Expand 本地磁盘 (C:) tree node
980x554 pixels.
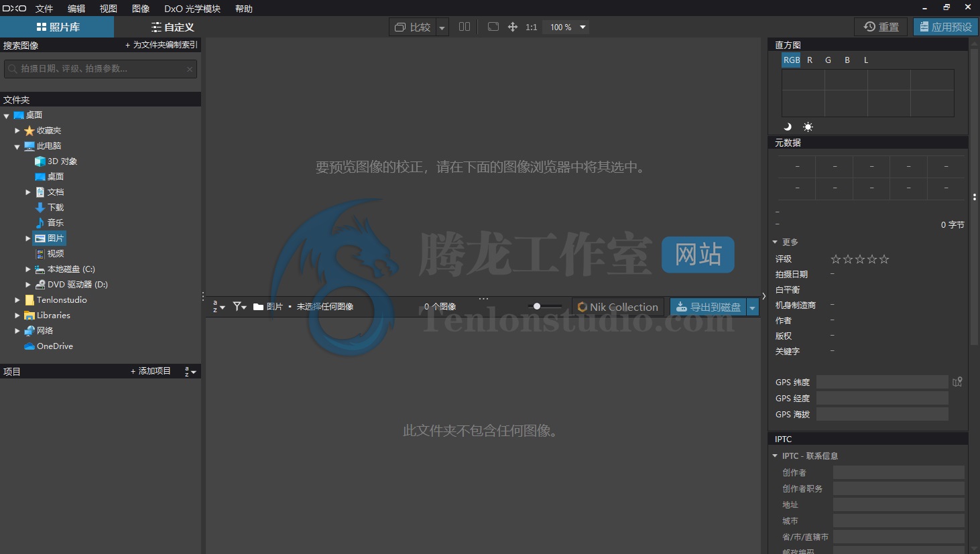pyautogui.click(x=28, y=269)
